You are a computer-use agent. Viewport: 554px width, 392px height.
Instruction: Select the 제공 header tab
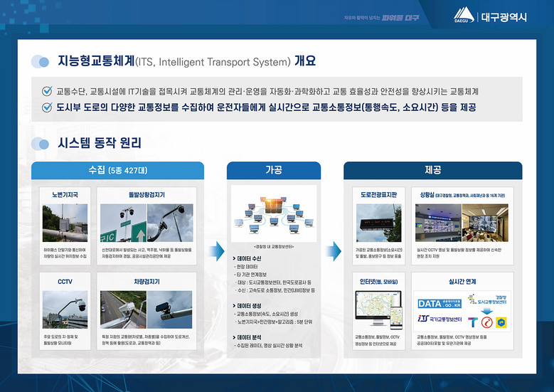click(432, 171)
